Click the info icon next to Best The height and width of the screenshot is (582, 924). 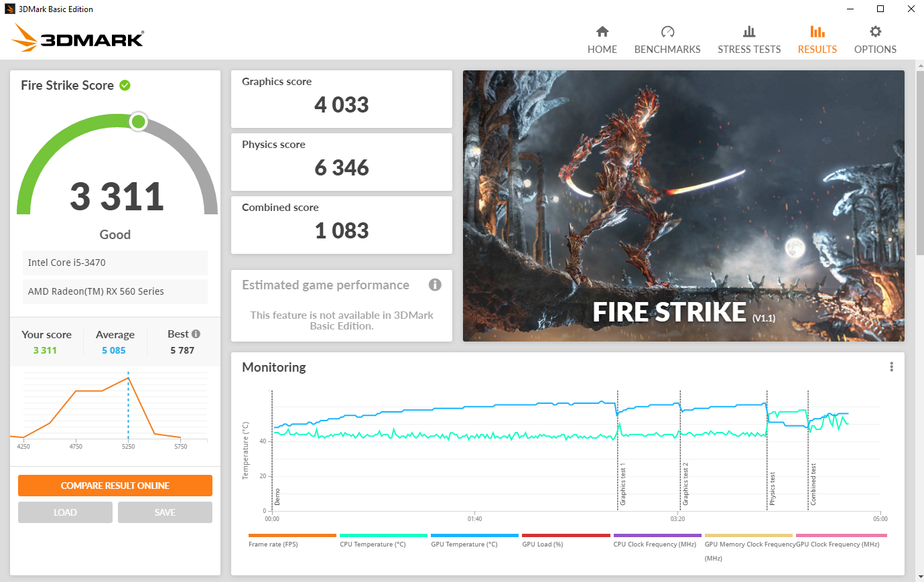click(x=196, y=334)
